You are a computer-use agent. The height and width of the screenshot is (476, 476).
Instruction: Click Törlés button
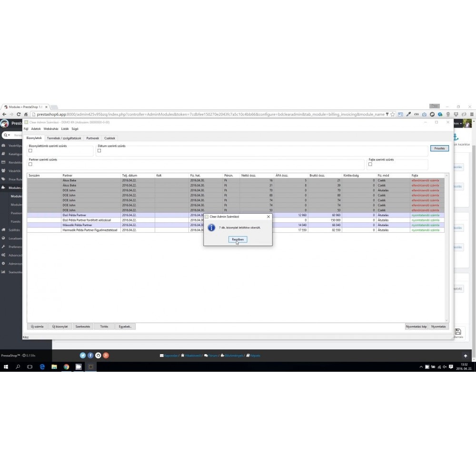104,327
